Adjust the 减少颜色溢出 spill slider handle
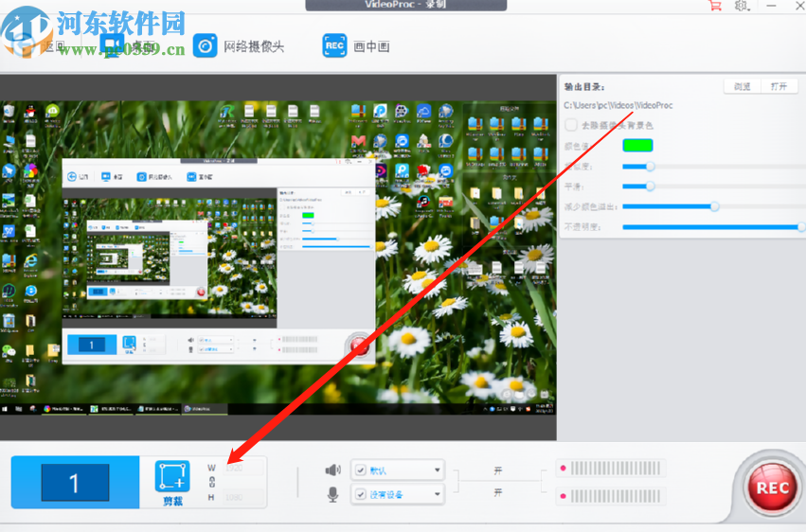Viewport: 806px width, 532px height. pos(714,206)
